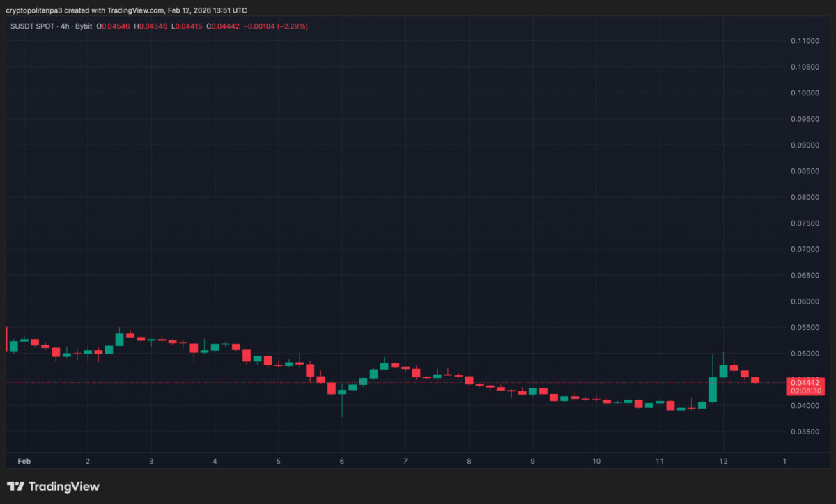Click the 0.04442 price label on right axis
836x504 pixels.
click(806, 382)
